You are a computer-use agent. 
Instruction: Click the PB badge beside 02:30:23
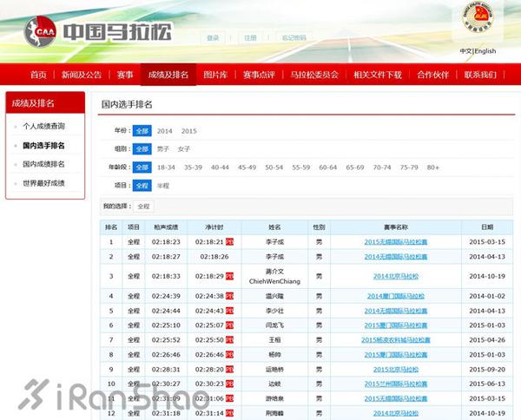pos(229,384)
